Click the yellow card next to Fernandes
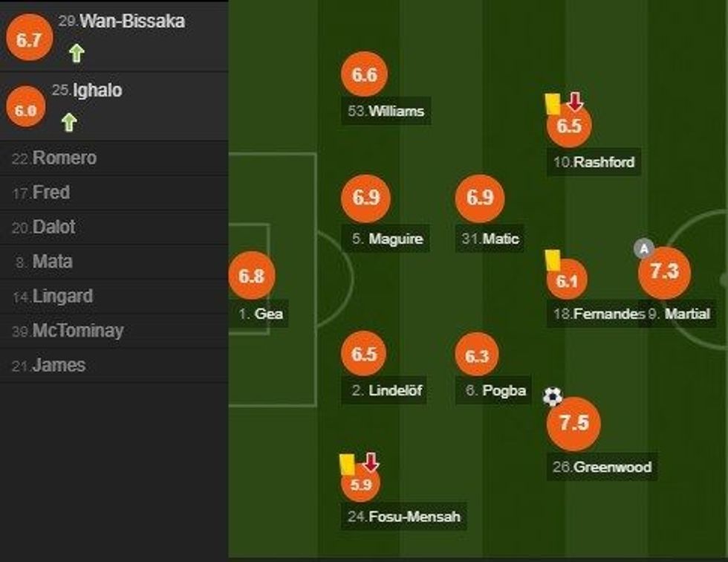This screenshot has width=728, height=562. tap(553, 261)
